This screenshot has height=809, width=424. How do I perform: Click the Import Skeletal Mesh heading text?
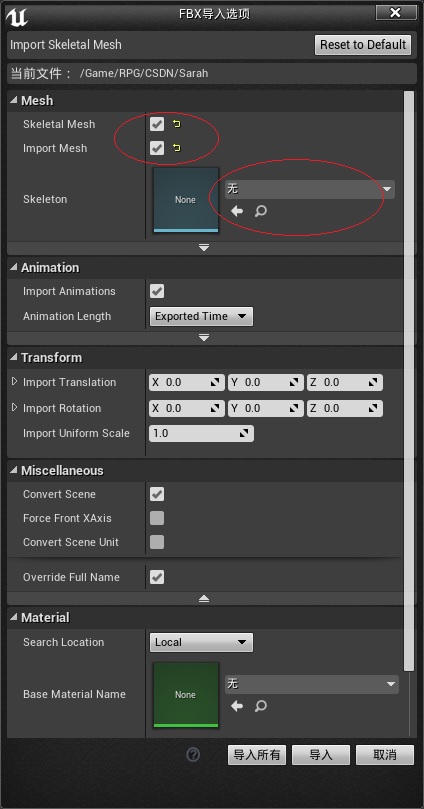click(x=66, y=45)
